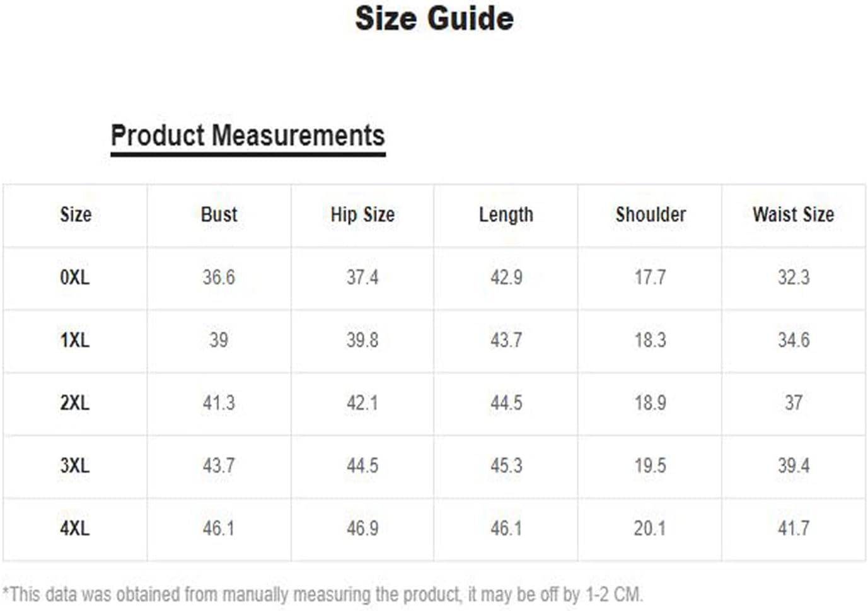This screenshot has width=868, height=611.
Task: Click the 2XL shoulder value 18.9
Action: [x=651, y=403]
